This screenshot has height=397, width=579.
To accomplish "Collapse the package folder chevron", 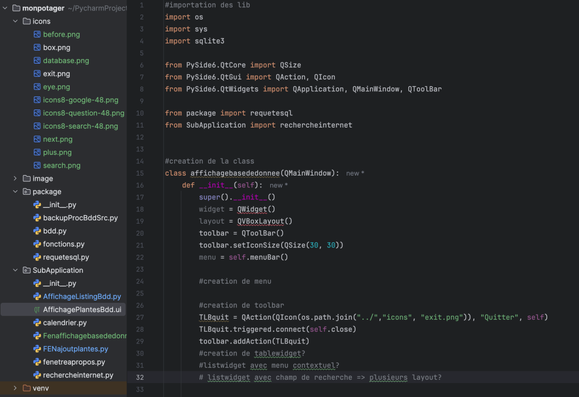I will pyautogui.click(x=15, y=192).
